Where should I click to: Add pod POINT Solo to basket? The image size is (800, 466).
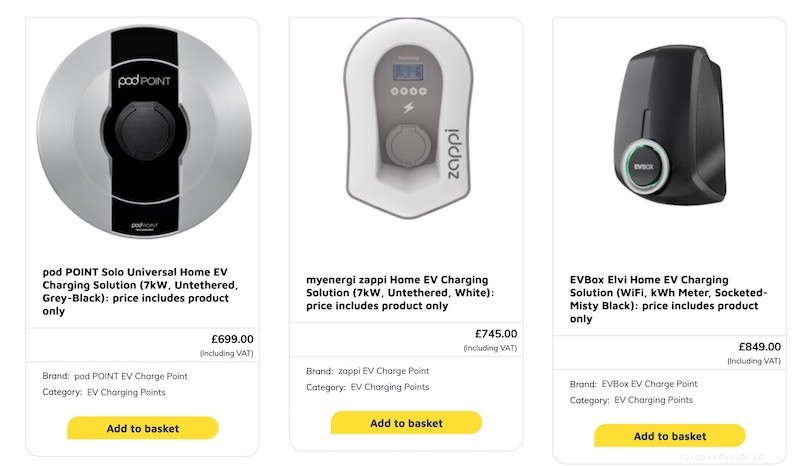click(x=142, y=428)
